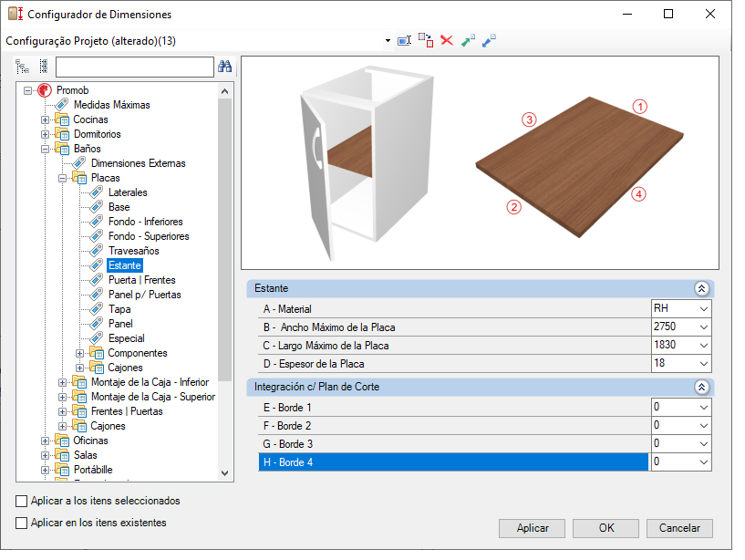745x560 pixels.
Task: Open the F - Borde 2 dropdown
Action: (704, 425)
